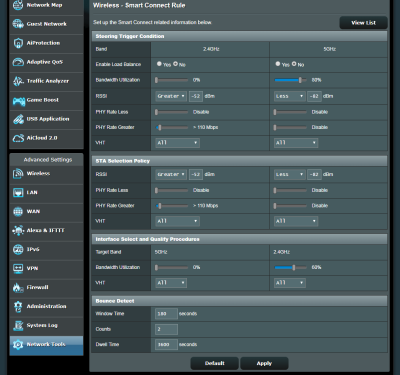Open 5GHz RSSI Less dropdown in trigger condition

289,96
